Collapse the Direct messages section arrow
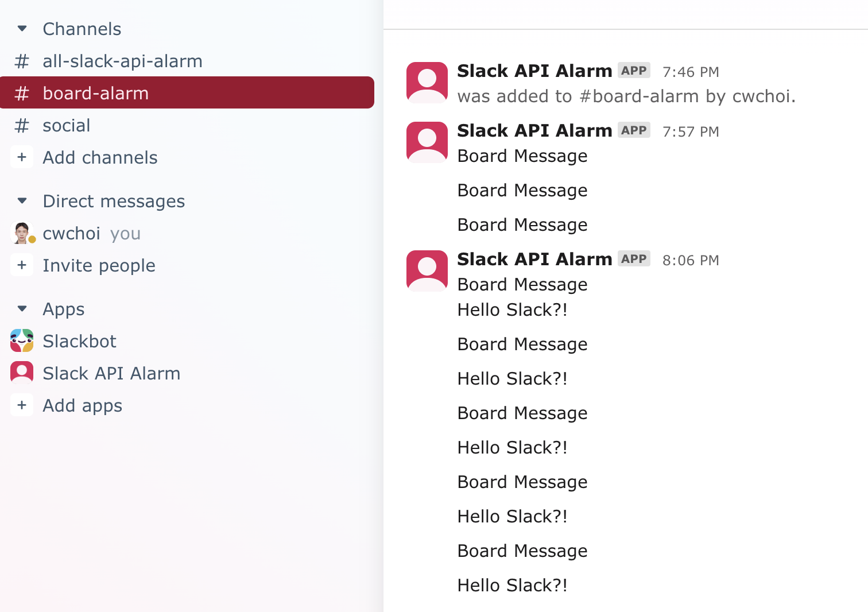 pos(22,201)
